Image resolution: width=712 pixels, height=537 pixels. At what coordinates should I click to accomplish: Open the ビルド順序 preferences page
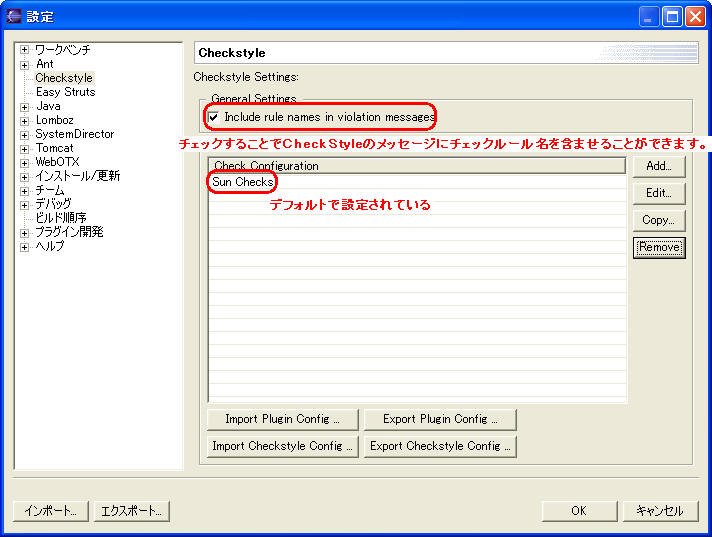(61, 218)
